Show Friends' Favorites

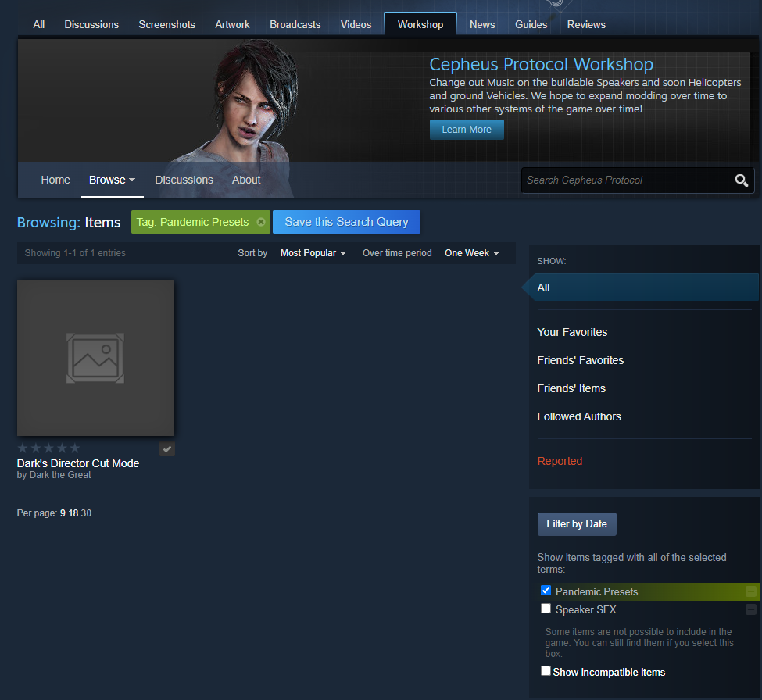coord(580,360)
